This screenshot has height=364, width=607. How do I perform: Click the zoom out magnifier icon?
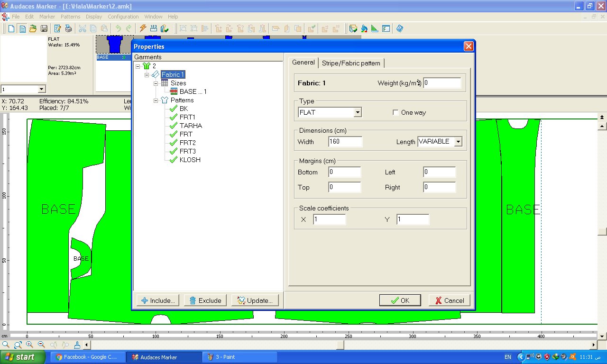[41, 345]
